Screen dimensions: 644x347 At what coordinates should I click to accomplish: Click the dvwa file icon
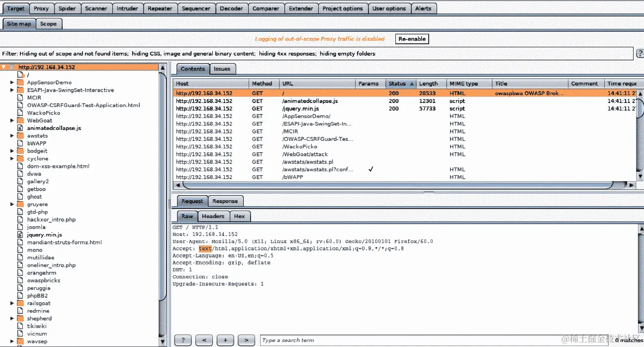click(20, 174)
